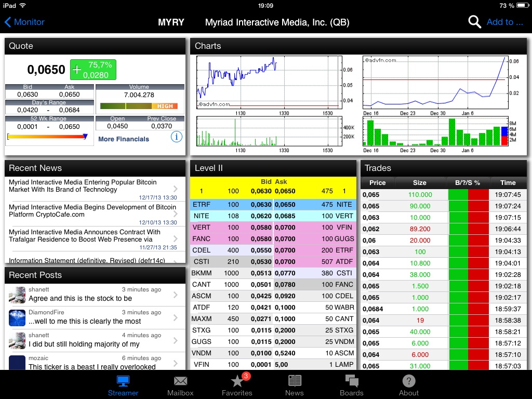Open the Mailbox envelope icon
The width and height of the screenshot is (532, 399).
(x=180, y=382)
